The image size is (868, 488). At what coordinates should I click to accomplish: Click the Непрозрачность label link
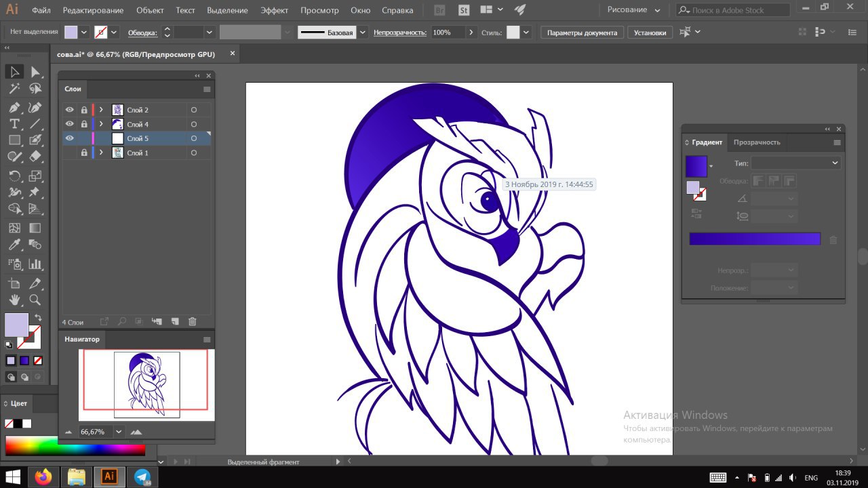pos(399,33)
